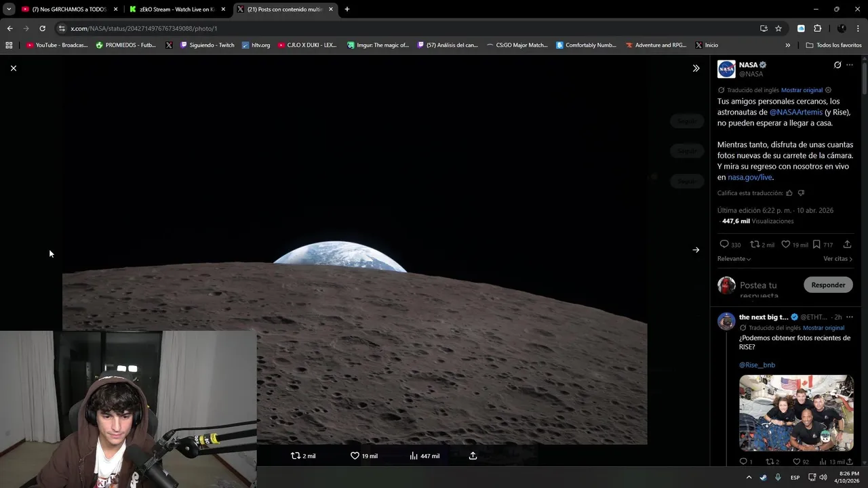Reply icon showing 330 on NASA post

pos(724,245)
